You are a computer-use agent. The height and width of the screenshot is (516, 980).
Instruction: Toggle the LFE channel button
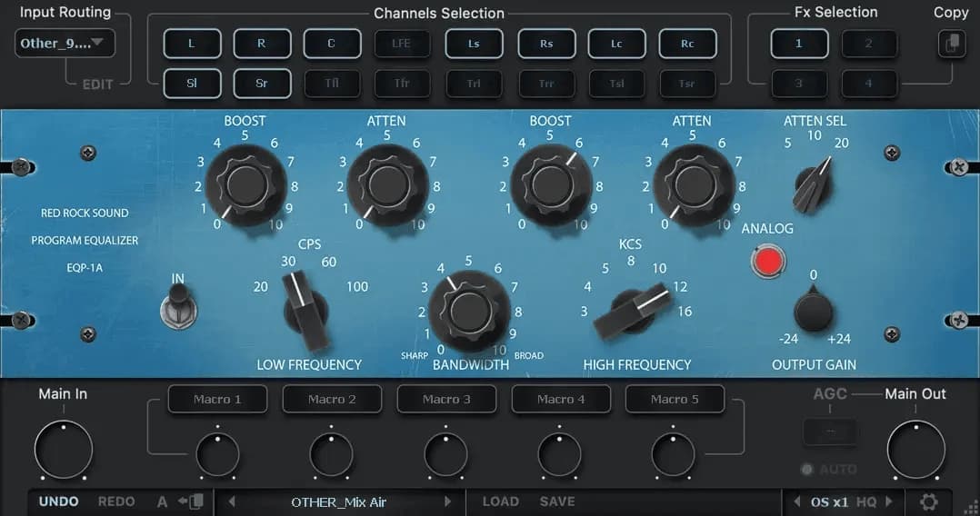click(x=401, y=44)
